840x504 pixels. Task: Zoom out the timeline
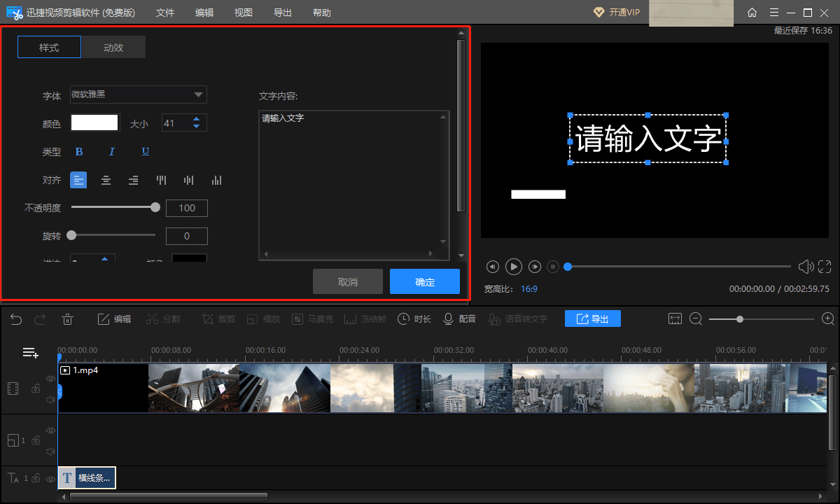696,318
